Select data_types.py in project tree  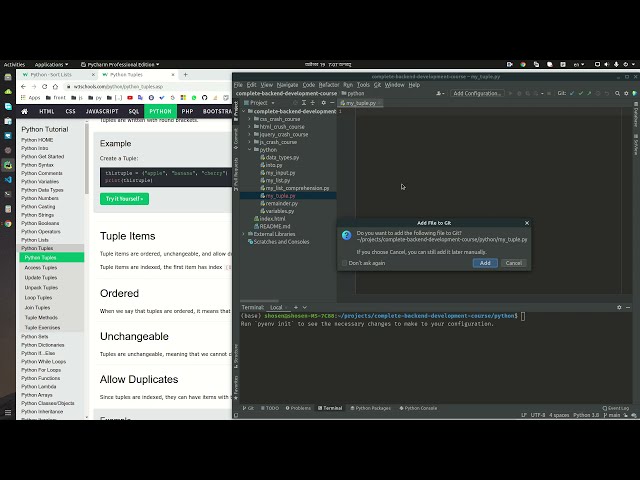[280, 158]
